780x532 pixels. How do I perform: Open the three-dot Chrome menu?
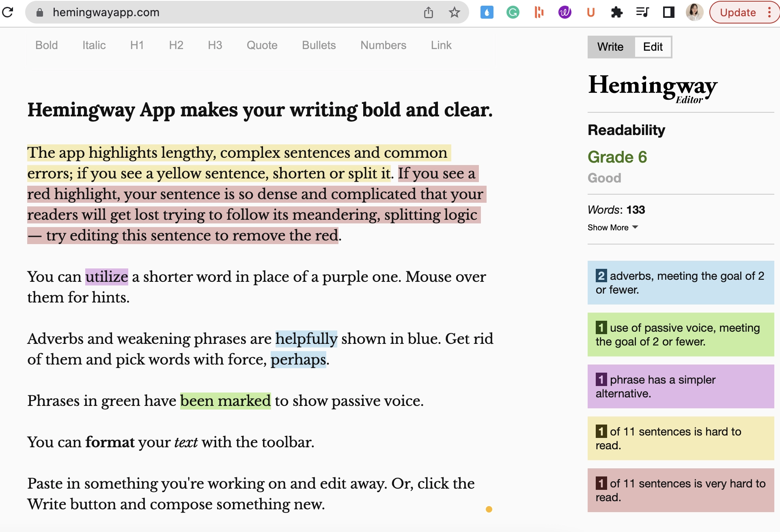point(769,13)
